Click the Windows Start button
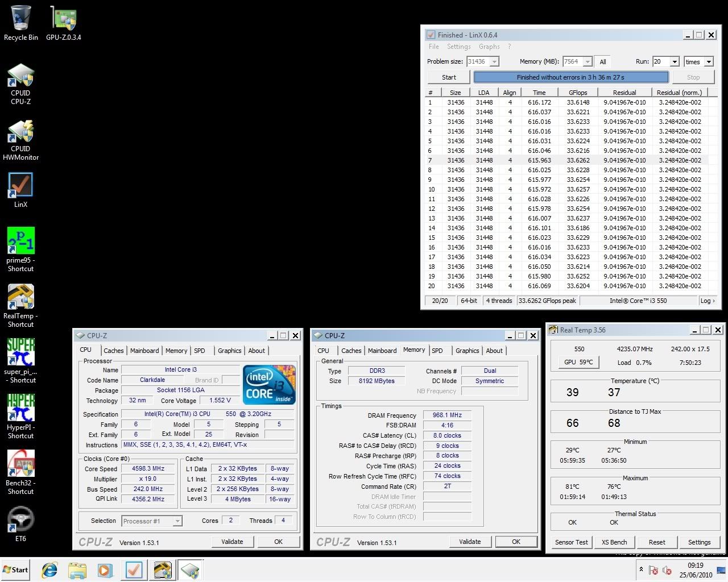The image size is (728, 582). 15,570
